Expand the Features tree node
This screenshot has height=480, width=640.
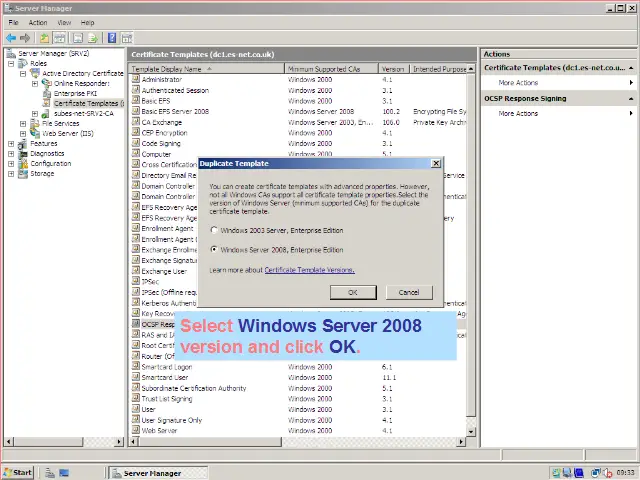pos(11,143)
